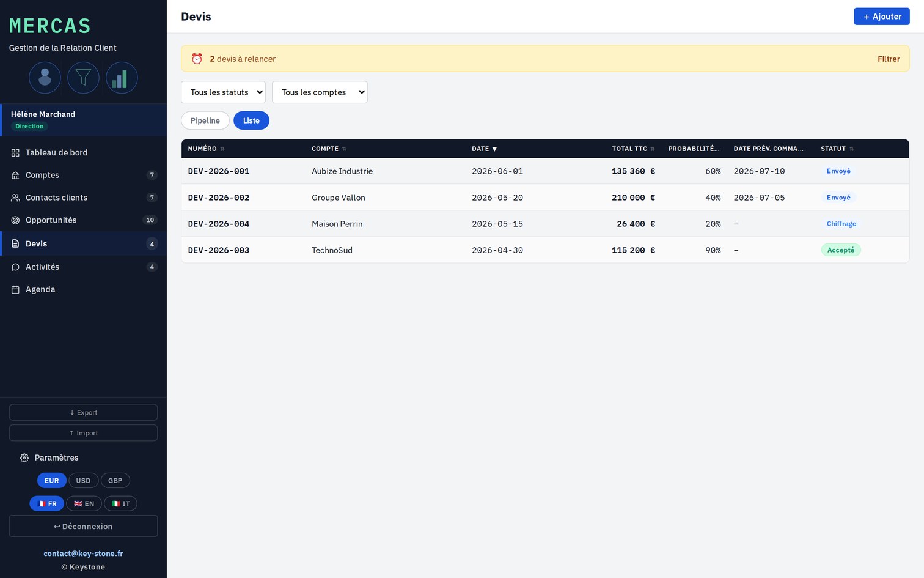Click the user profile avatar icon
Image resolution: width=924 pixels, height=578 pixels.
(x=45, y=78)
